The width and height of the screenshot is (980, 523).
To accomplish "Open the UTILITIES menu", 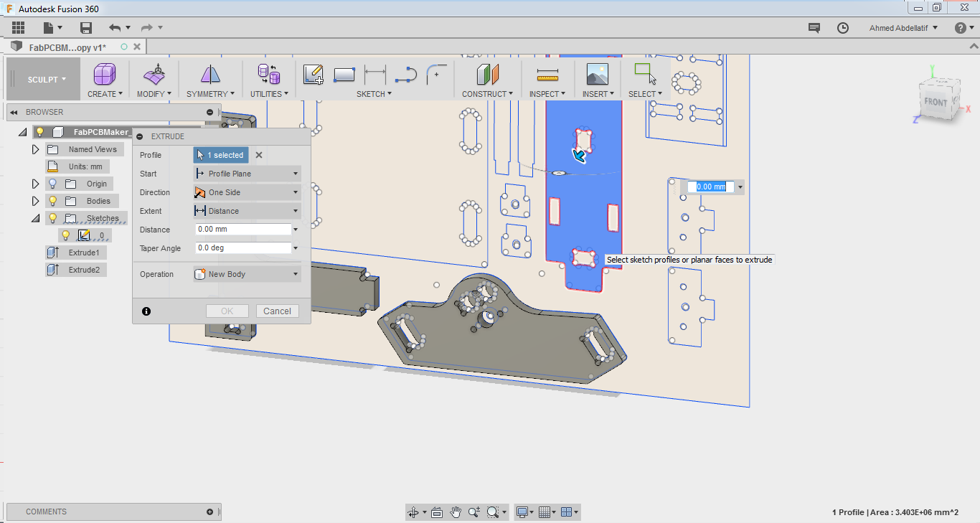I will click(x=269, y=94).
